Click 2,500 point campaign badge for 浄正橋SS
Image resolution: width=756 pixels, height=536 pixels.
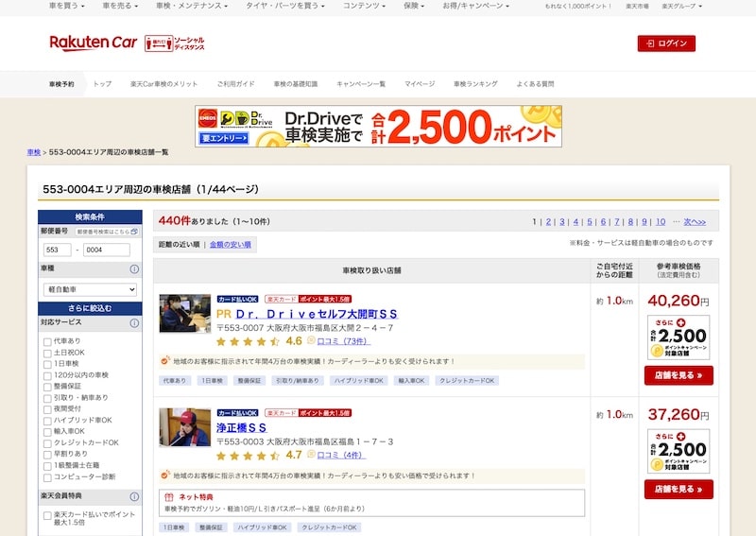tap(679, 451)
